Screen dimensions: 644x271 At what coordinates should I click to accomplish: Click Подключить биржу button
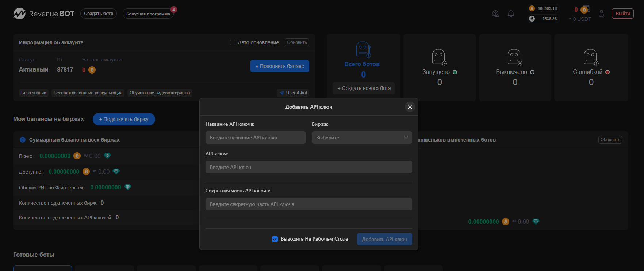(x=124, y=119)
